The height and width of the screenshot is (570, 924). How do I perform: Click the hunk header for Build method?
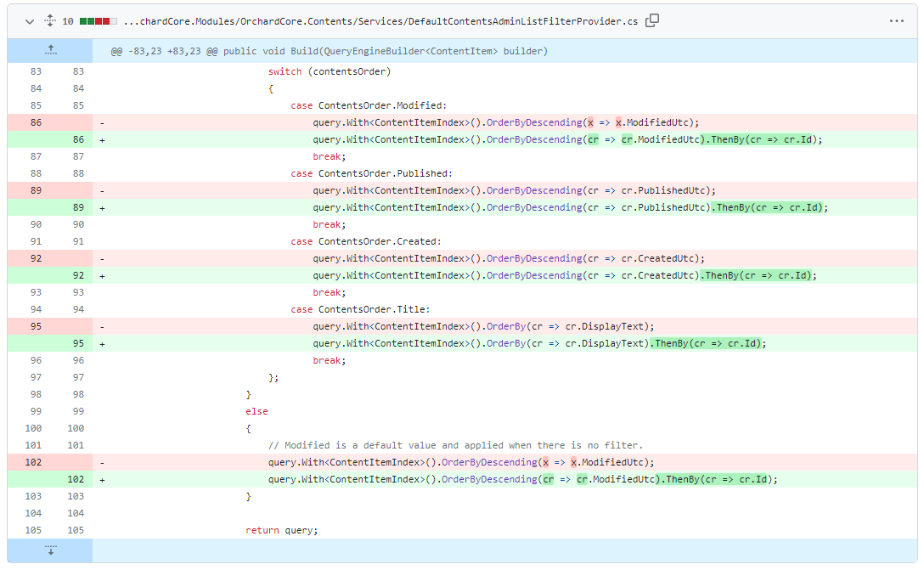coord(329,51)
